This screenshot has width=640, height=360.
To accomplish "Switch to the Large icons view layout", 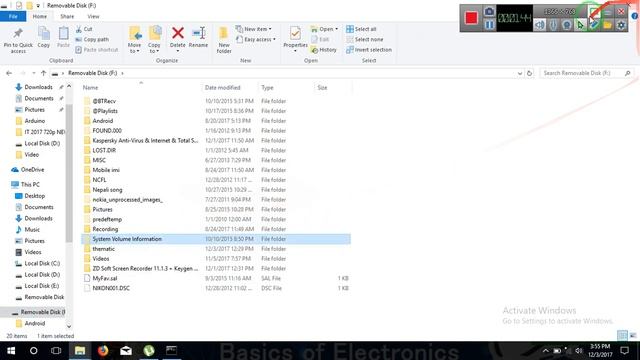I will click(633, 336).
